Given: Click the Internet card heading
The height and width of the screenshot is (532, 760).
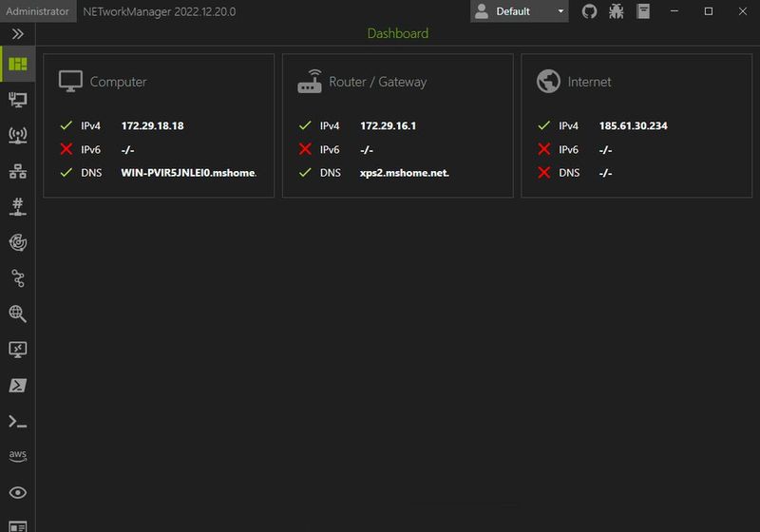Looking at the screenshot, I should coord(589,82).
